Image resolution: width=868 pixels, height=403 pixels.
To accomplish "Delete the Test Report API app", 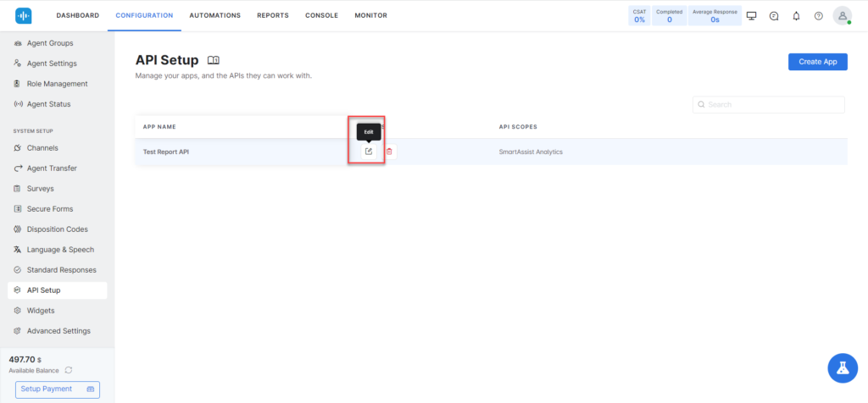I will click(389, 152).
